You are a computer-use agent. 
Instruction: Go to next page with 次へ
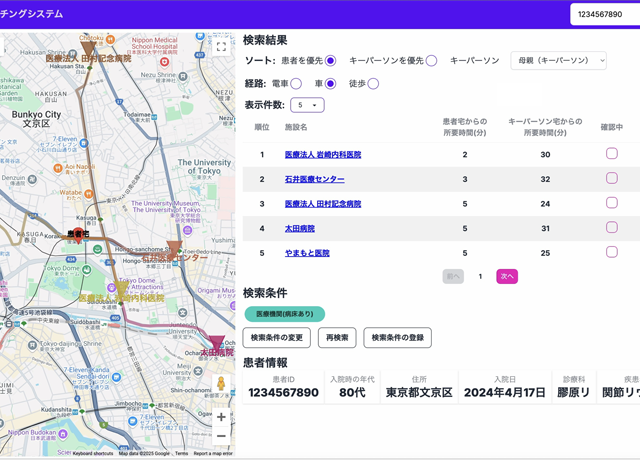pos(507,276)
